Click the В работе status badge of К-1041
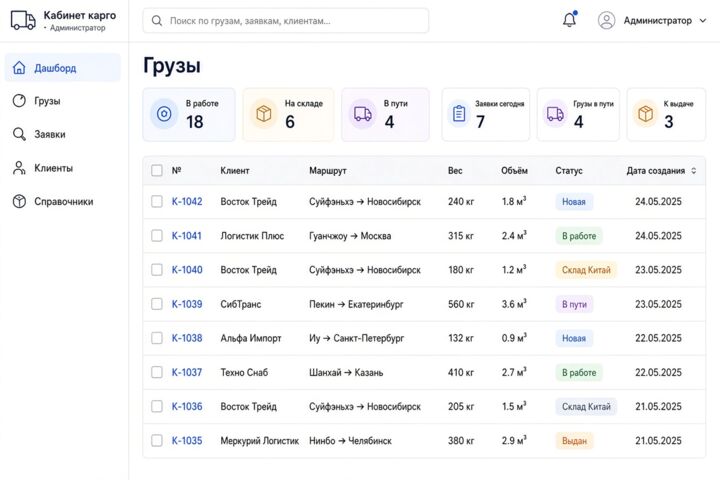Viewport: 720px width, 480px height. click(579, 236)
